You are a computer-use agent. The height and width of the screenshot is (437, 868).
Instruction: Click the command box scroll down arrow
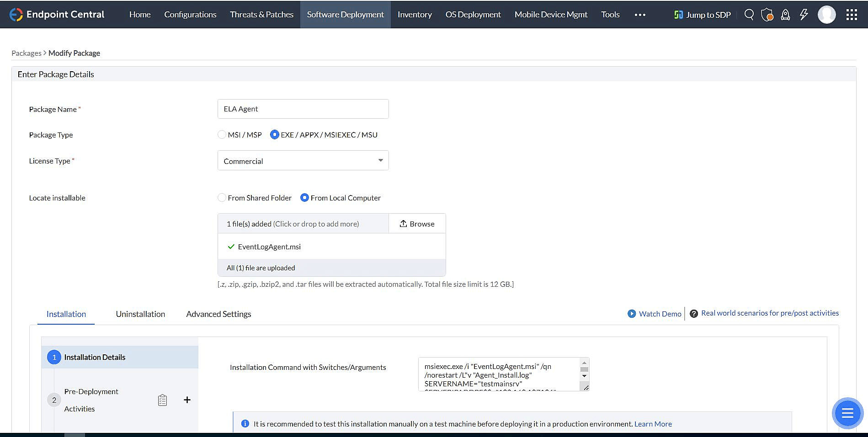pos(584,376)
